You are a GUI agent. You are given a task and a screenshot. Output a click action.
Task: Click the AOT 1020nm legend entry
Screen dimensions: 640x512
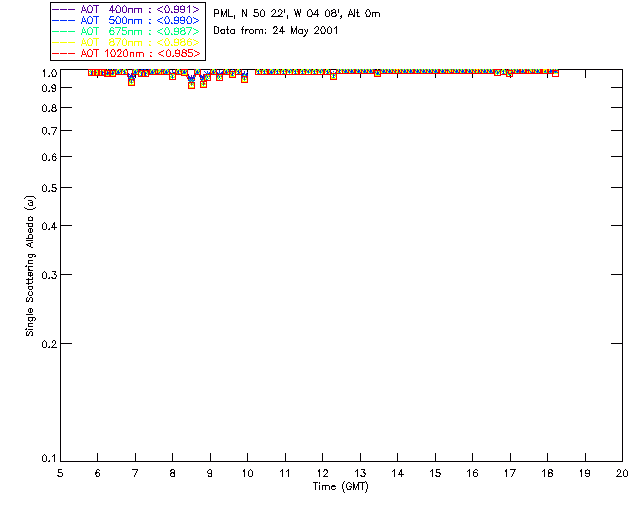(x=126, y=53)
